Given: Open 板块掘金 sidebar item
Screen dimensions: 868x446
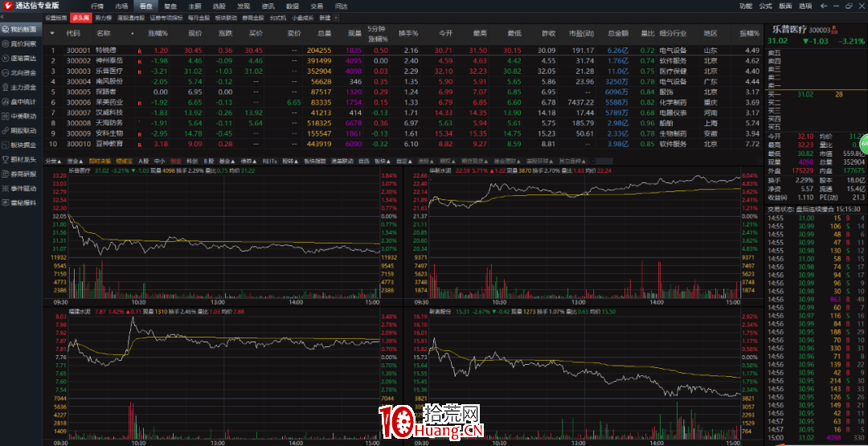Looking at the screenshot, I should pyautogui.click(x=21, y=145).
